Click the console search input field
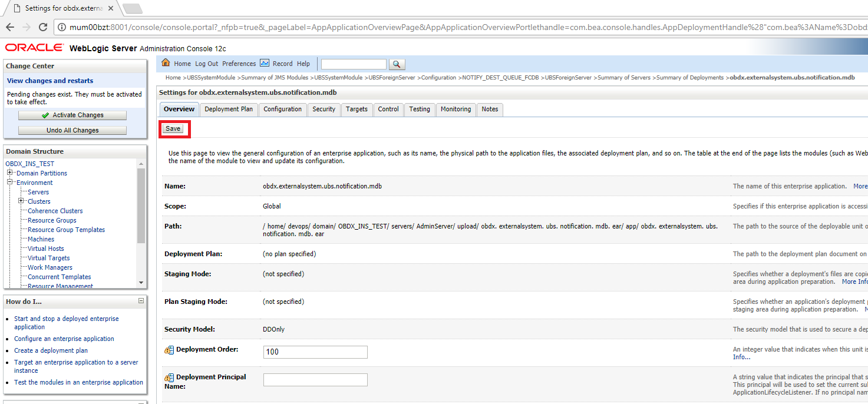This screenshot has width=868, height=404. [x=354, y=64]
